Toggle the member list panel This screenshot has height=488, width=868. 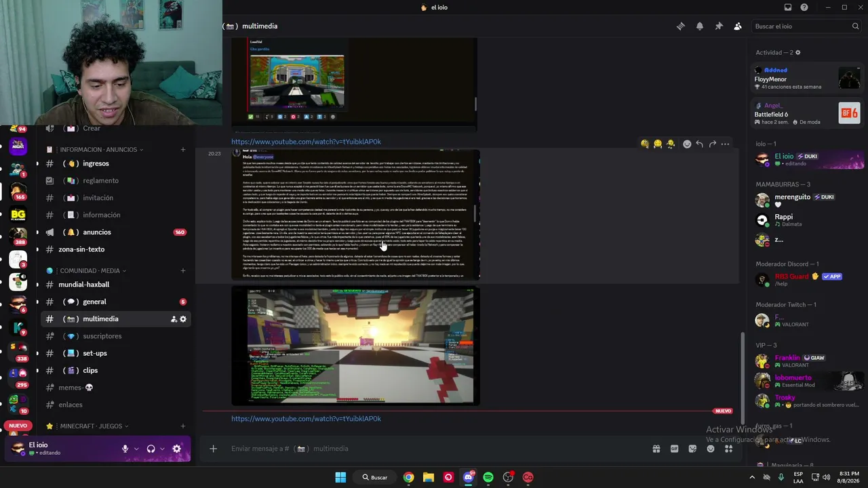point(738,26)
